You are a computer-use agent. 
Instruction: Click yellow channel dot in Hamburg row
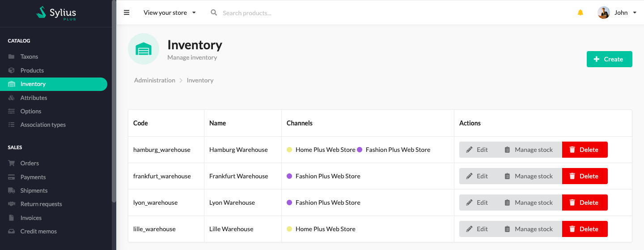click(289, 150)
